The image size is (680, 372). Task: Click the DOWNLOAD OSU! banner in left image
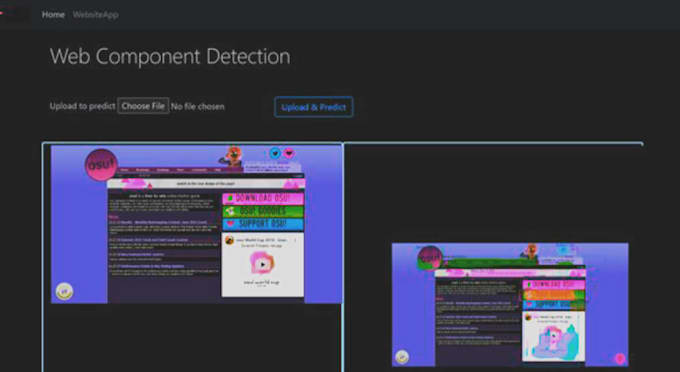tap(263, 199)
